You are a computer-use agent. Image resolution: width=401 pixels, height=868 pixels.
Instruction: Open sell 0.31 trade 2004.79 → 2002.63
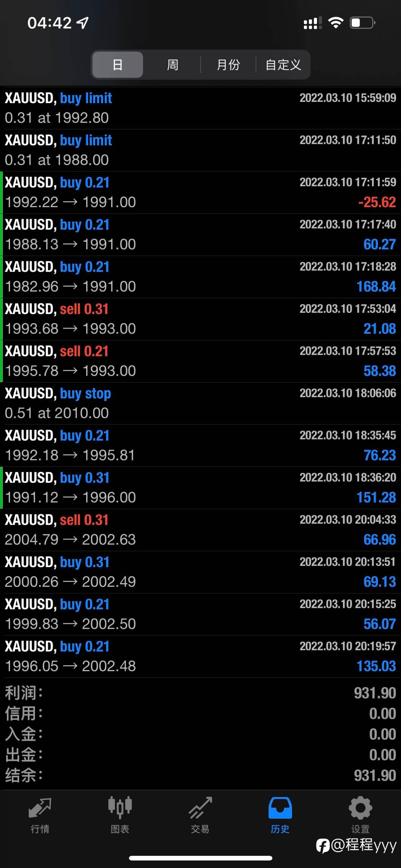pos(200,530)
